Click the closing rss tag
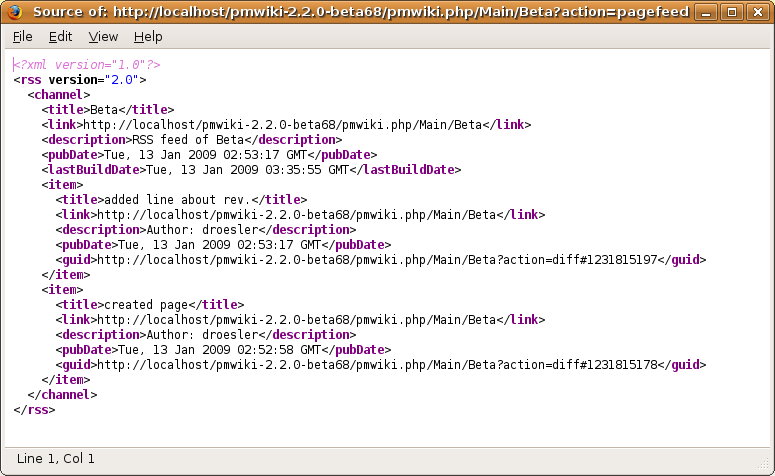775x476 pixels. pos(34,410)
